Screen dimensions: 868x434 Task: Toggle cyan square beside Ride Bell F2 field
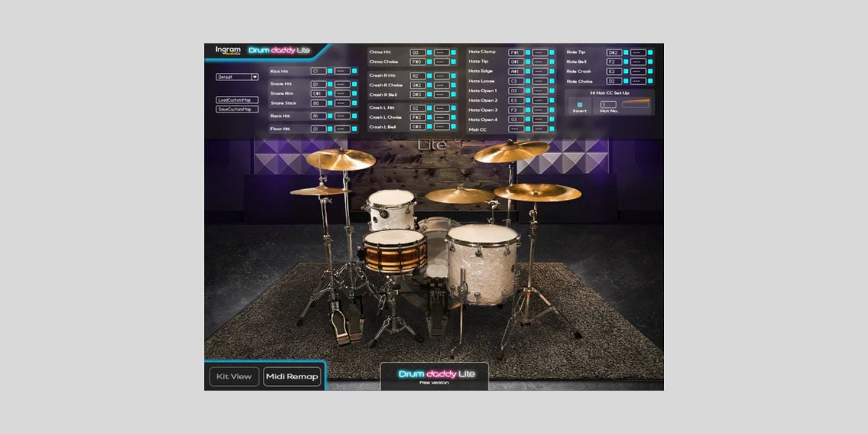coord(626,62)
